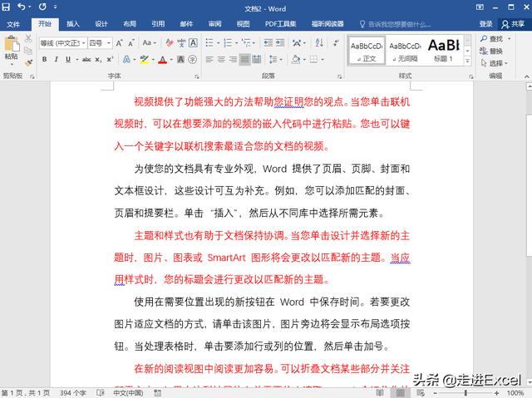Click the Copy icon

pyautogui.click(x=28, y=51)
